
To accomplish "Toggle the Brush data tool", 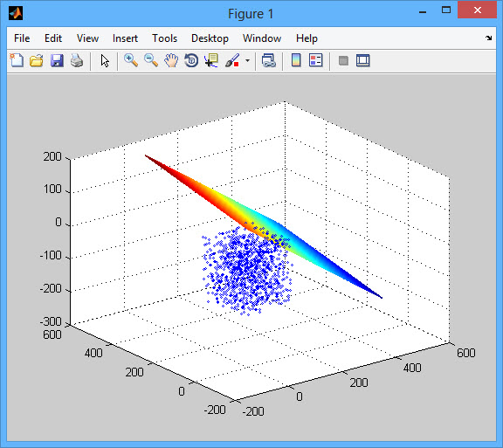I will point(232,60).
